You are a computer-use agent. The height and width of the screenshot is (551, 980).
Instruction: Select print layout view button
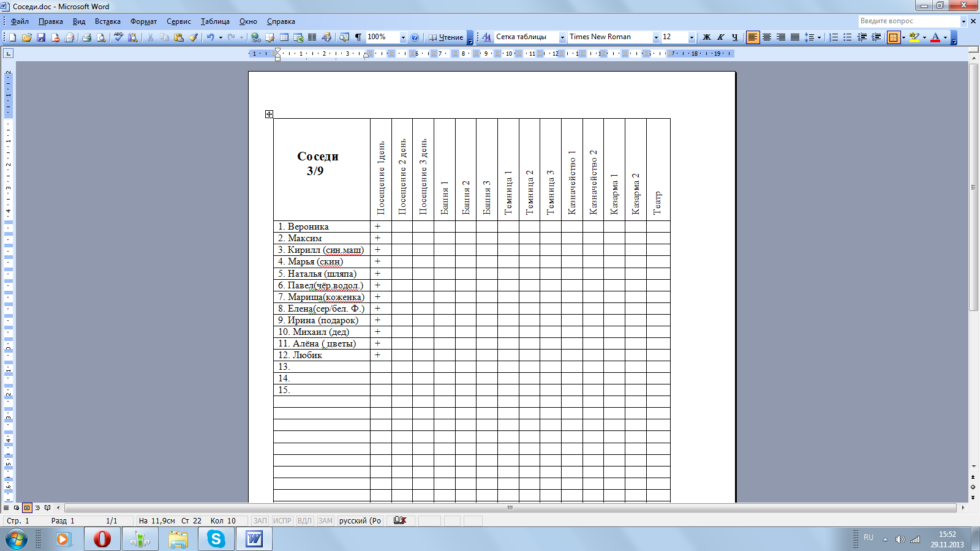click(x=27, y=508)
